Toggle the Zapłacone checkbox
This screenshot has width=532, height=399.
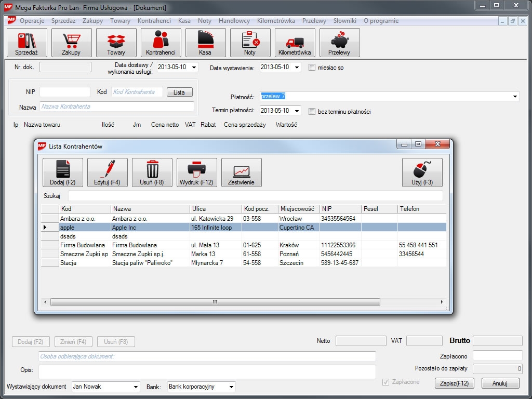click(385, 382)
